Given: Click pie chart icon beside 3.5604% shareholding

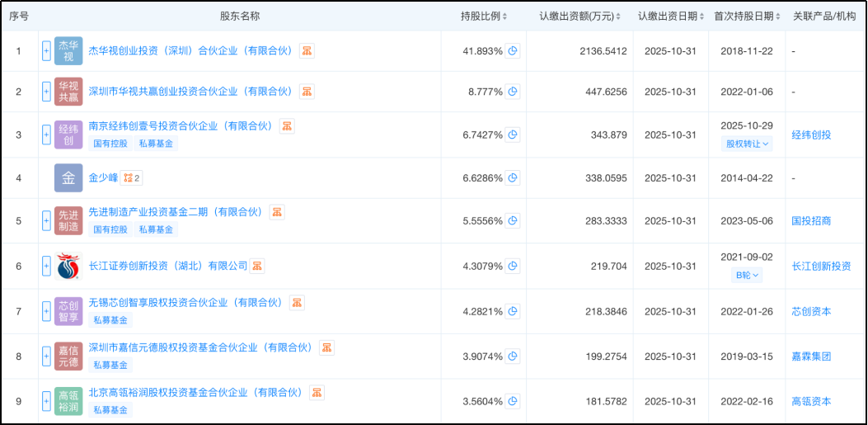Looking at the screenshot, I should click(x=513, y=402).
